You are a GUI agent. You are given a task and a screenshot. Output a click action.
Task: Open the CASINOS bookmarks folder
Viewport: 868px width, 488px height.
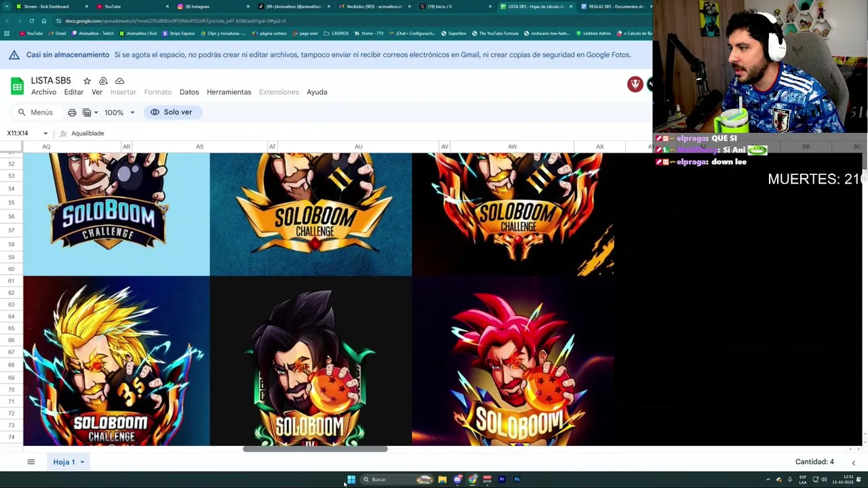pos(336,33)
